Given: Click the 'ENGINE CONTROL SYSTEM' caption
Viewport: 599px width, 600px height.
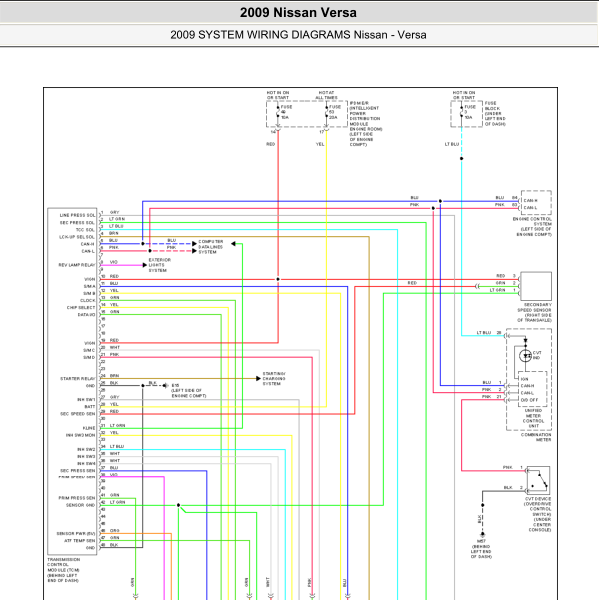Looking at the screenshot, I should pyautogui.click(x=532, y=227).
